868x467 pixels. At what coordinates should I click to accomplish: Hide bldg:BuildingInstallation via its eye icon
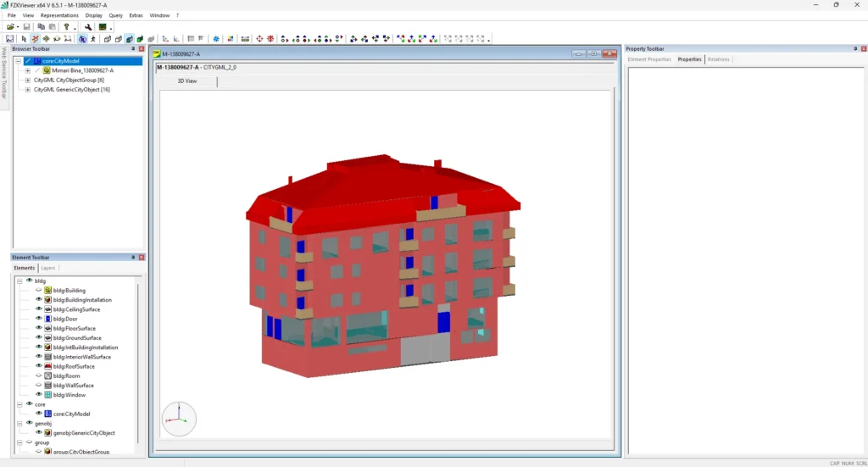click(x=39, y=299)
